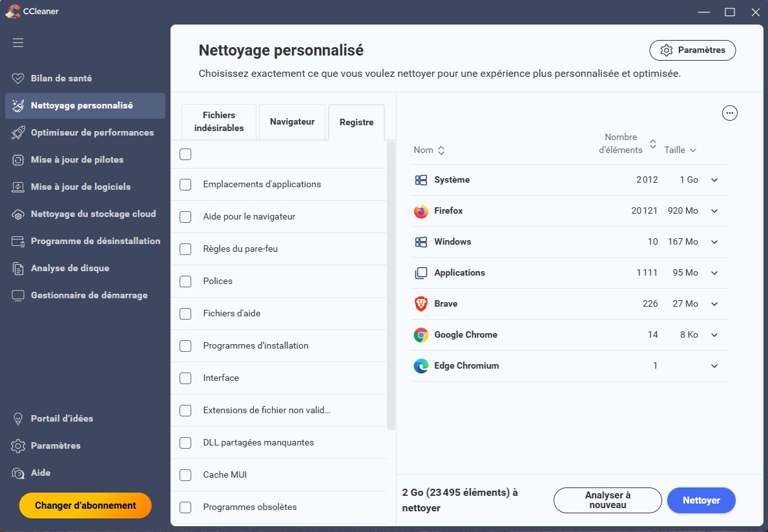The height and width of the screenshot is (532, 768).
Task: Click the Nettoyer button
Action: [701, 500]
